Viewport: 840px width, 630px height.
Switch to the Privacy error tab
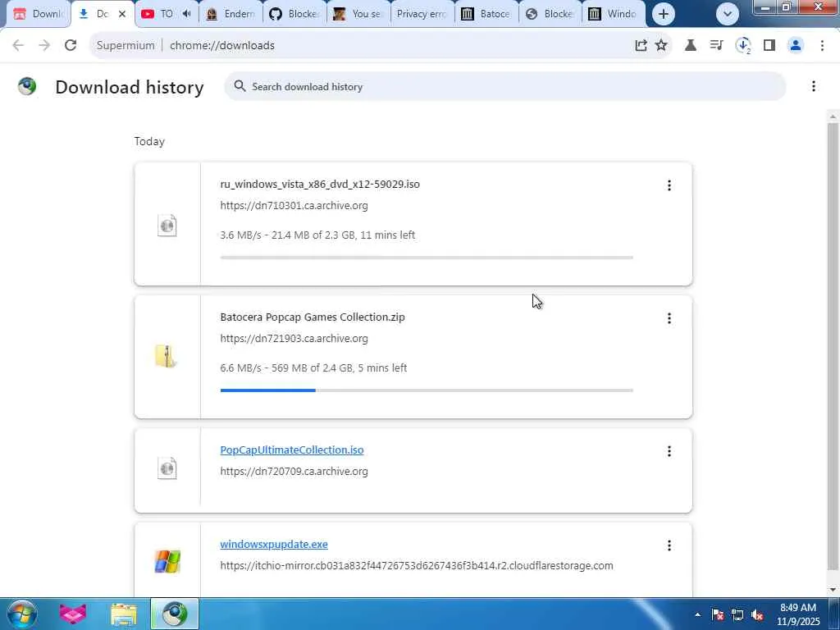(422, 14)
